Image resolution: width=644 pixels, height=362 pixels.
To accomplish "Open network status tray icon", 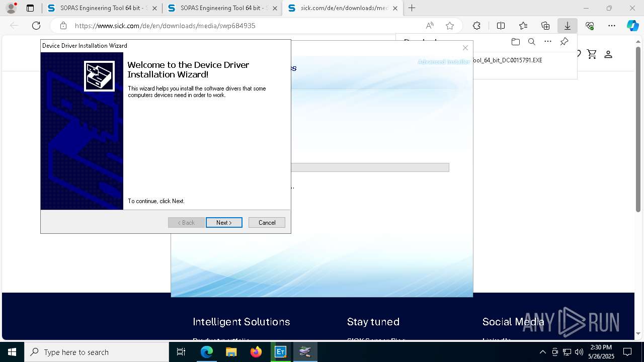I will point(567,352).
